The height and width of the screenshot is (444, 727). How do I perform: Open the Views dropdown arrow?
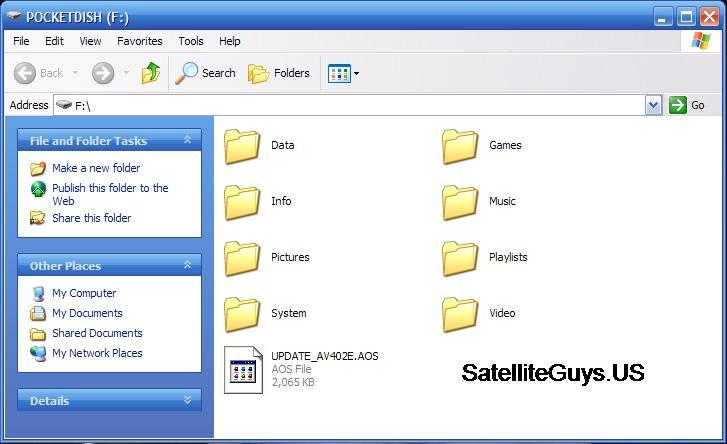pos(356,73)
